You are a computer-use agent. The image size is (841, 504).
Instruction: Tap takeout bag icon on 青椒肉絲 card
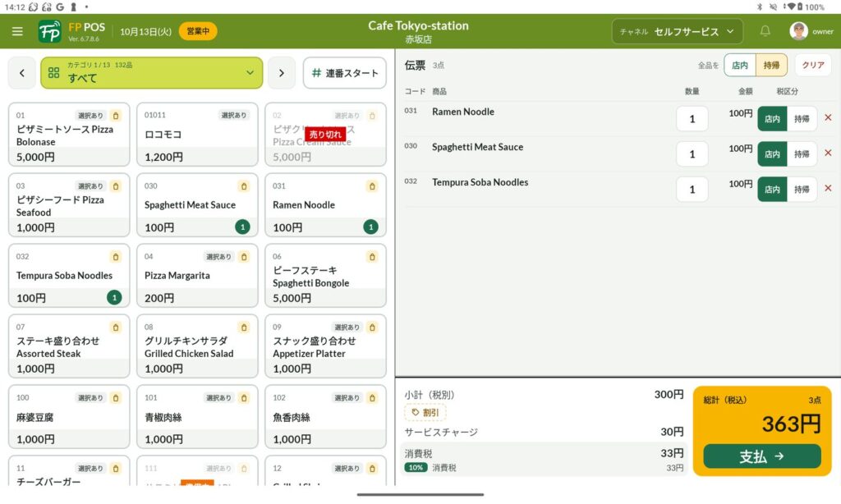243,398
